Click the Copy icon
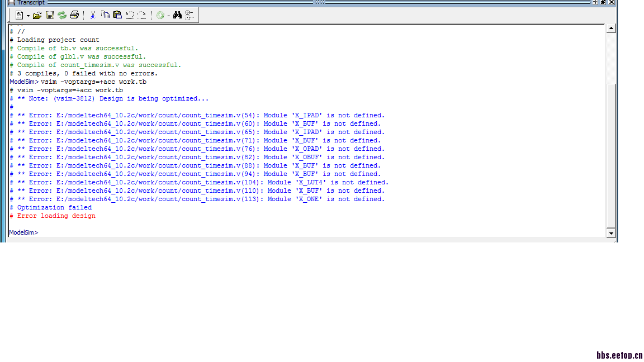644x362 pixels. (105, 15)
